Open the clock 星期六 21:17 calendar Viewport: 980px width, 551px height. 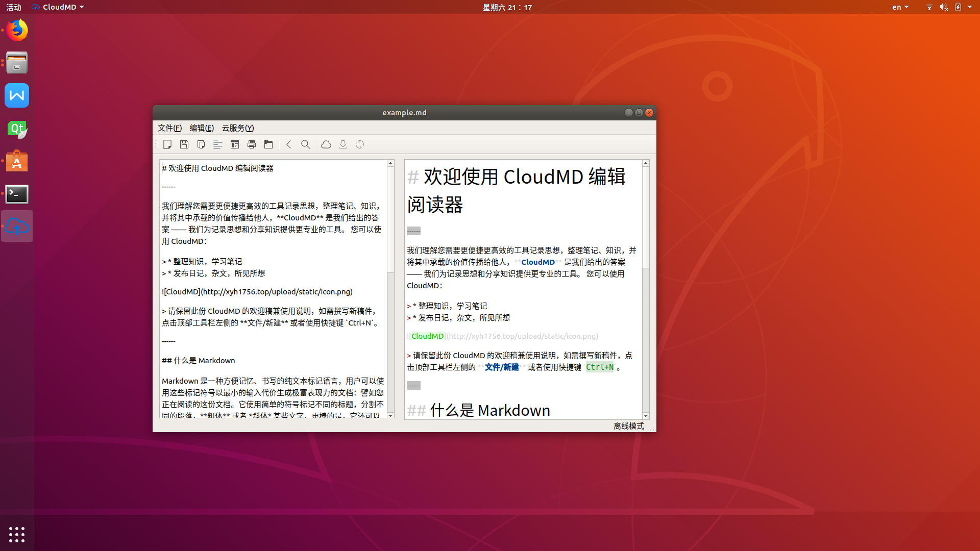(507, 7)
